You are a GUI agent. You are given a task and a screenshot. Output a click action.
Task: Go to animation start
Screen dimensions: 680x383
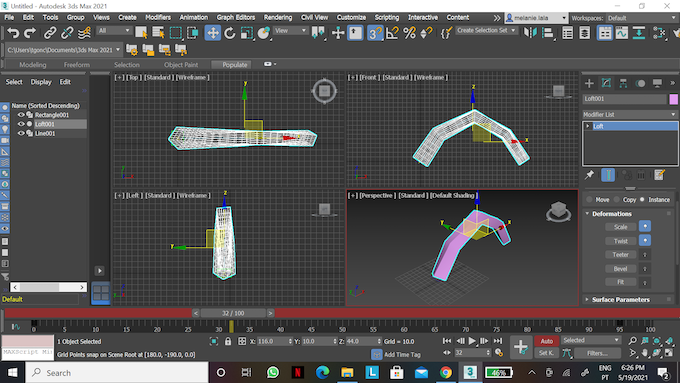tap(447, 341)
